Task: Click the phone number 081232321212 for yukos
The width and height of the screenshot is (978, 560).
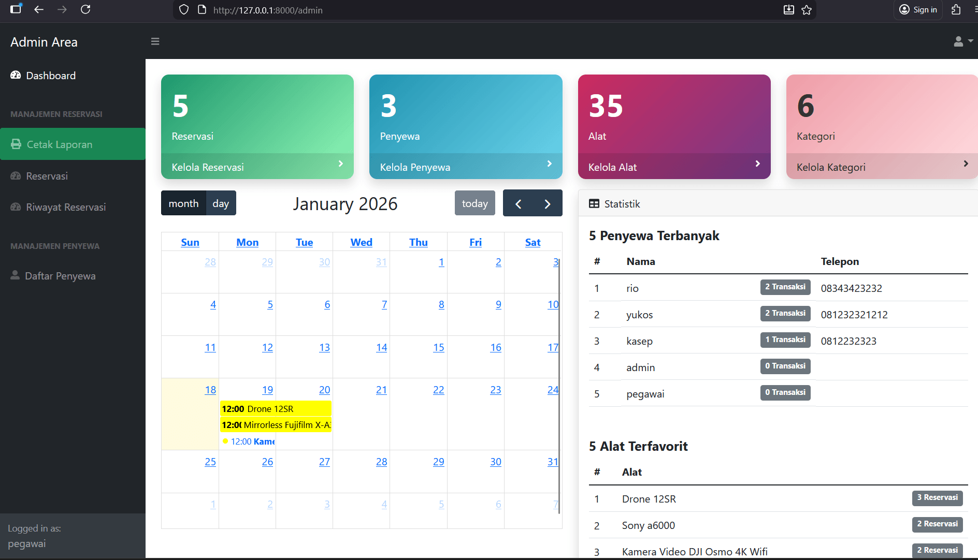Action: point(854,315)
